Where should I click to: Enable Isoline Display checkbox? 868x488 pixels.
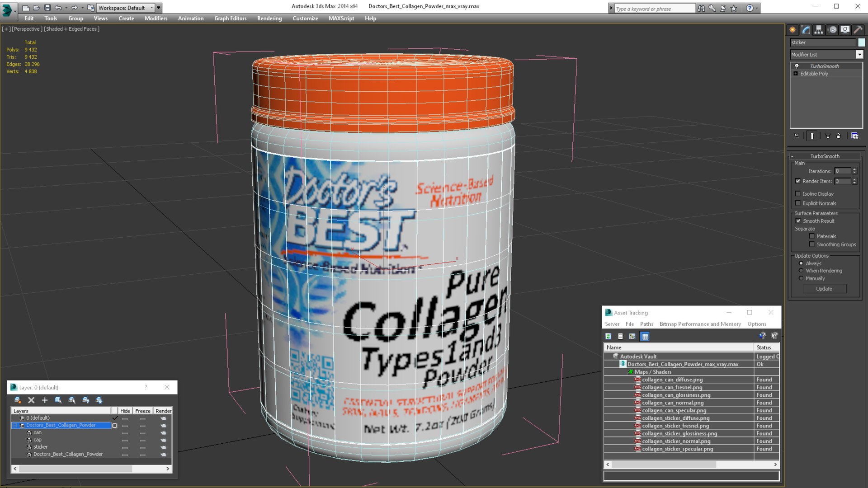(x=798, y=193)
